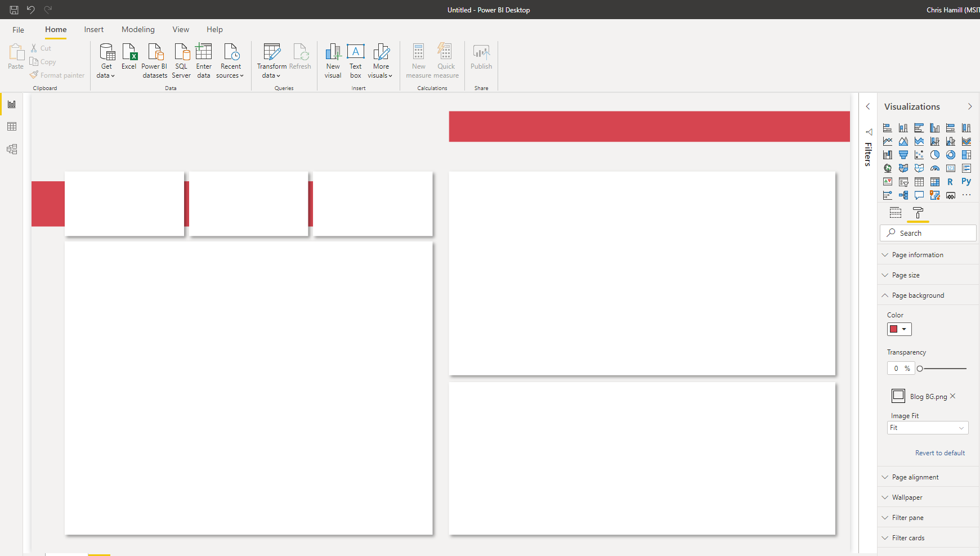The height and width of the screenshot is (556, 980).
Task: Select the pie chart visualization
Action: coord(934,155)
